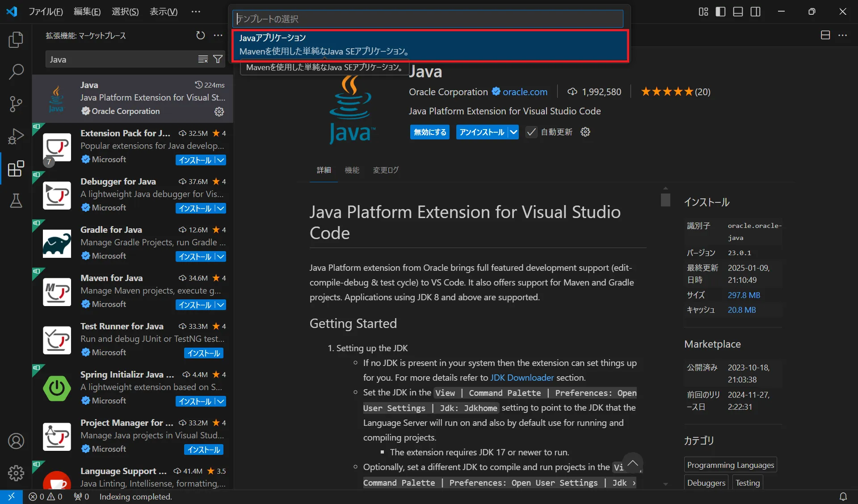
Task: Open the Manage gear in activity bar
Action: coord(16,473)
